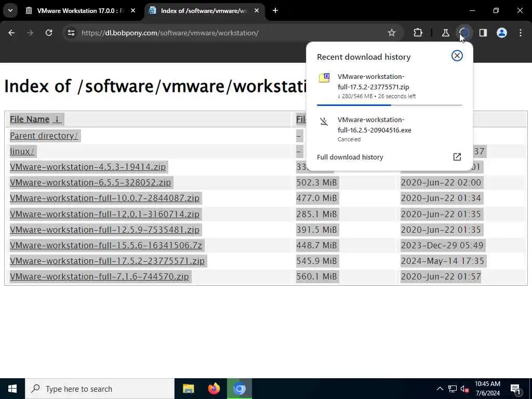Viewport: 532px width, 399px height.
Task: Open the Windows Start menu
Action: (x=12, y=389)
